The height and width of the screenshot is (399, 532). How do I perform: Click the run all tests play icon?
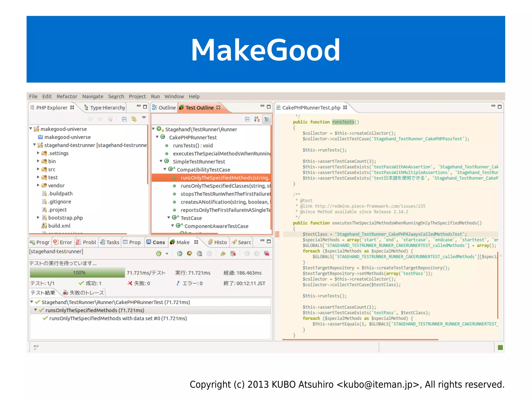179,253
